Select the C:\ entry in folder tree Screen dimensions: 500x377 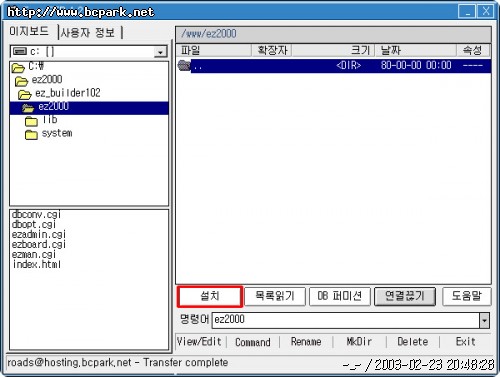pos(36,66)
